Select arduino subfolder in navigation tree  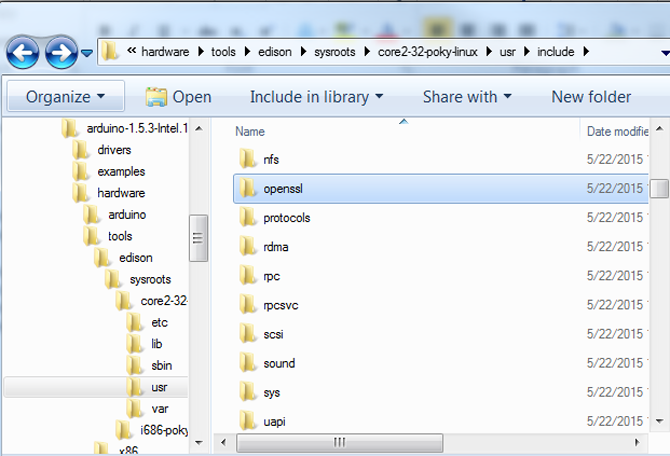pyautogui.click(x=127, y=215)
